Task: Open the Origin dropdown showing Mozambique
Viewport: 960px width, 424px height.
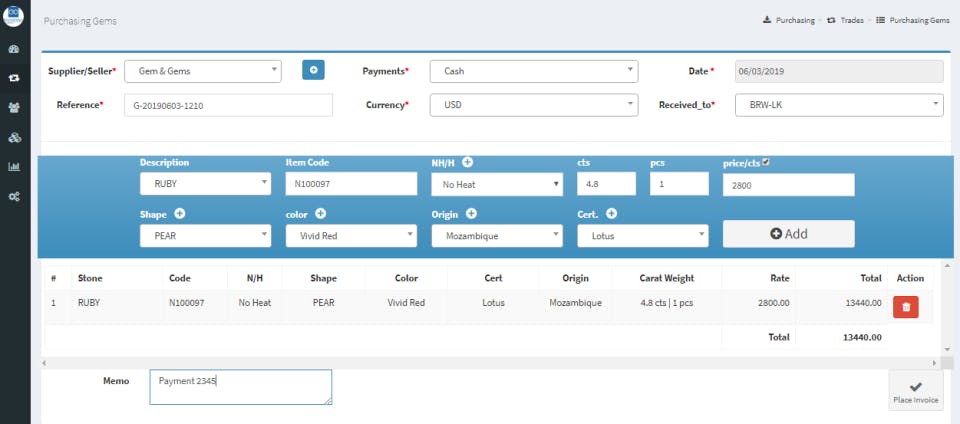Action: (x=497, y=236)
